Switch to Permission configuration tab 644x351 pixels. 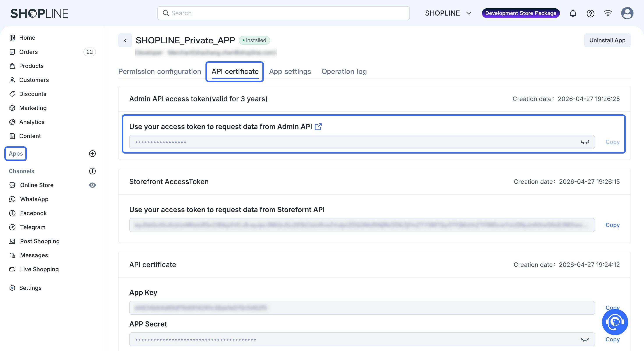(159, 71)
